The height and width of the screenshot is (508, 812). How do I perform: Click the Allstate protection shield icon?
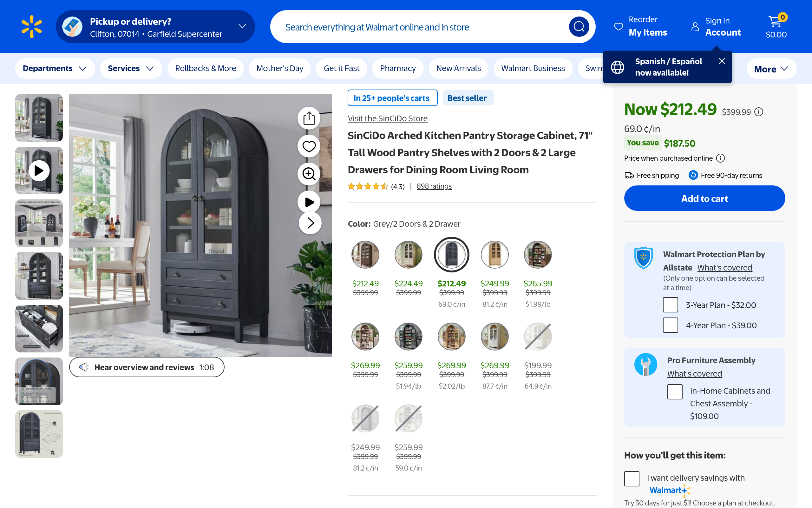point(643,258)
